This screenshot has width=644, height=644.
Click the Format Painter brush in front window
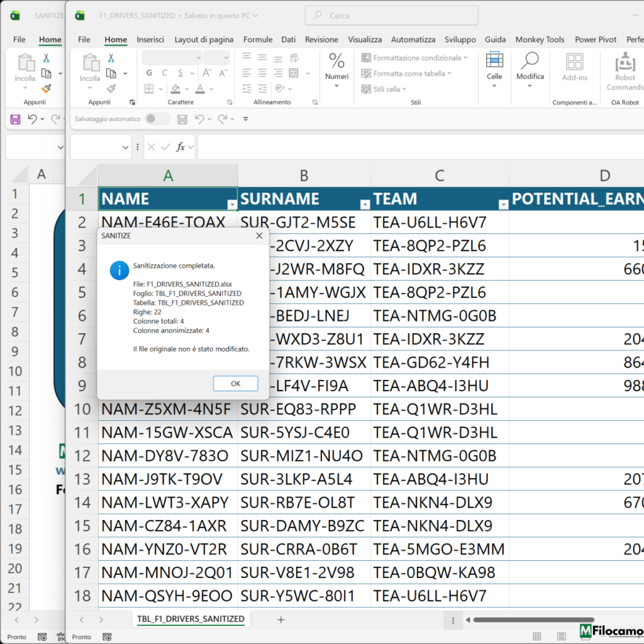(x=111, y=88)
